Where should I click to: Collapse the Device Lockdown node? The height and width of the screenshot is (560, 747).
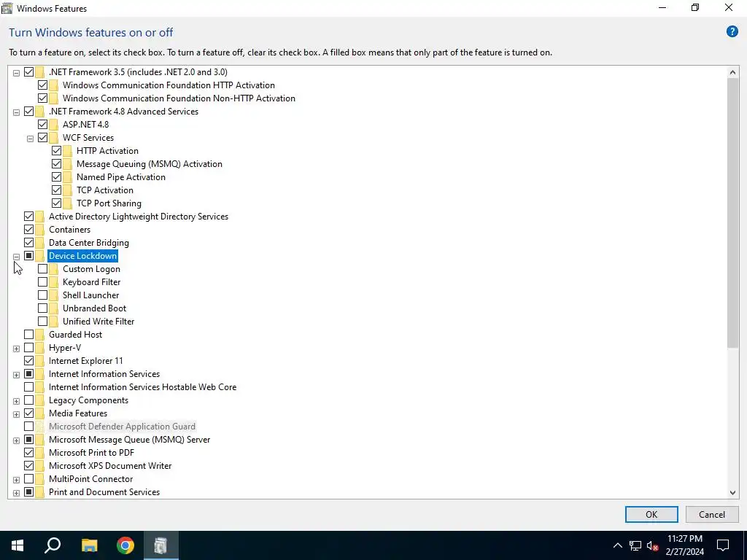(16, 257)
